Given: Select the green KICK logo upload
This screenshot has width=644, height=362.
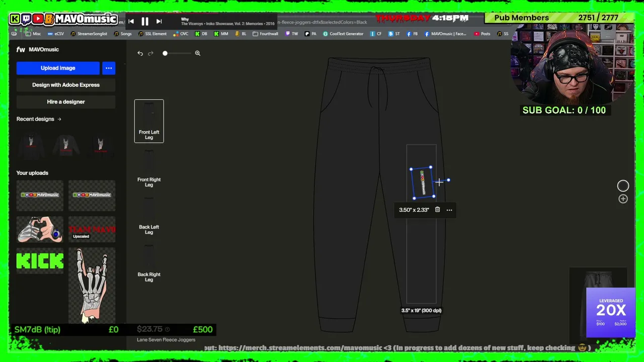Looking at the screenshot, I should (40, 261).
